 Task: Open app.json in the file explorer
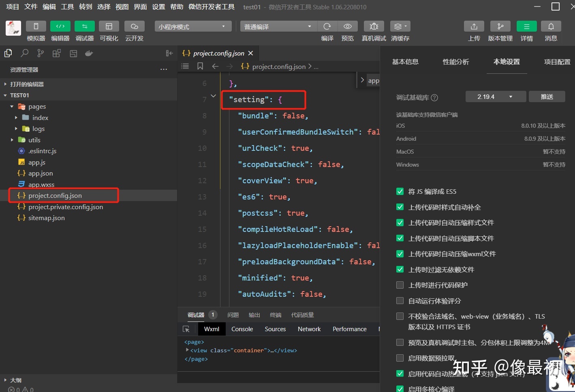tap(40, 173)
